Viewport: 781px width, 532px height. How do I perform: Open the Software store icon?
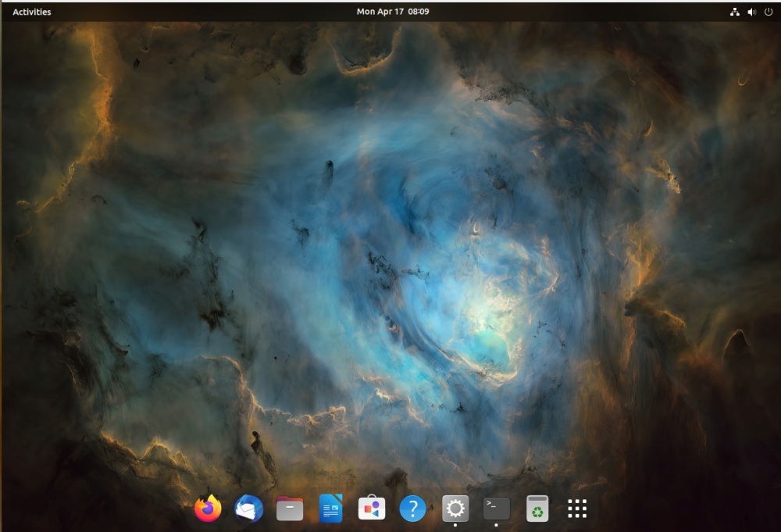tap(372, 509)
